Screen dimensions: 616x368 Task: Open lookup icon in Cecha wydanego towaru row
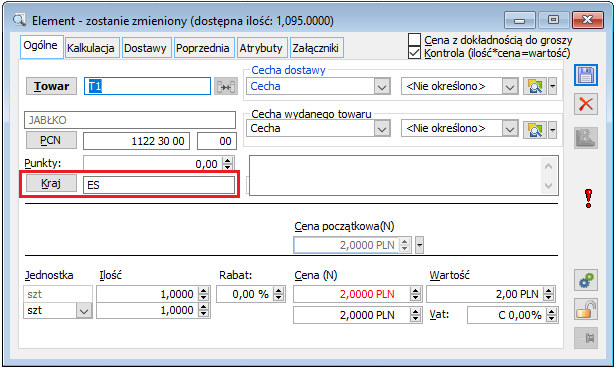click(535, 129)
